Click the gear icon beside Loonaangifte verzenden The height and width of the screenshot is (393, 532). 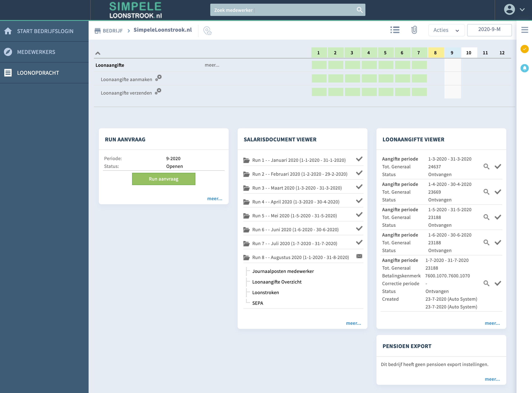tap(158, 91)
